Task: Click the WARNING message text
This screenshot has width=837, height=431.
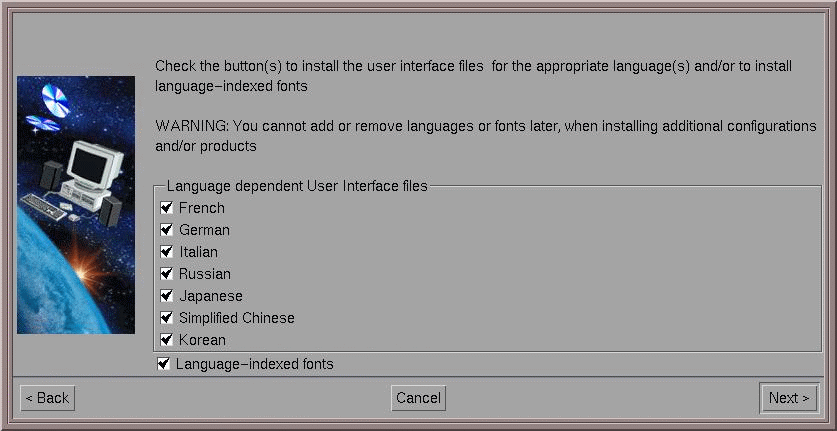Action: 486,136
